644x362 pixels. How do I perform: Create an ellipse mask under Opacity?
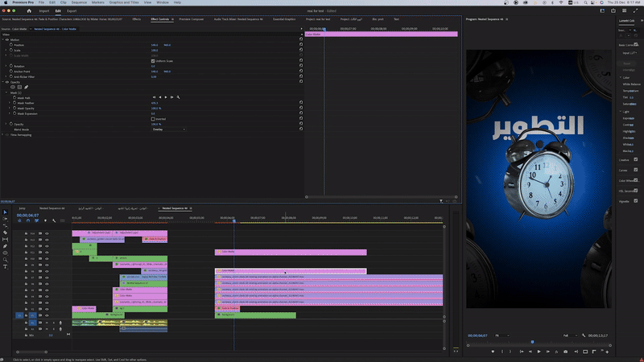(11, 86)
